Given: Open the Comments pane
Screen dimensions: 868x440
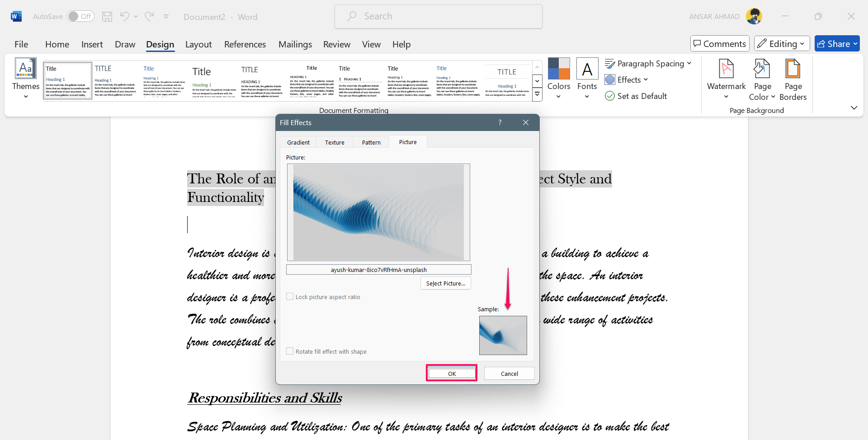Looking at the screenshot, I should 720,44.
